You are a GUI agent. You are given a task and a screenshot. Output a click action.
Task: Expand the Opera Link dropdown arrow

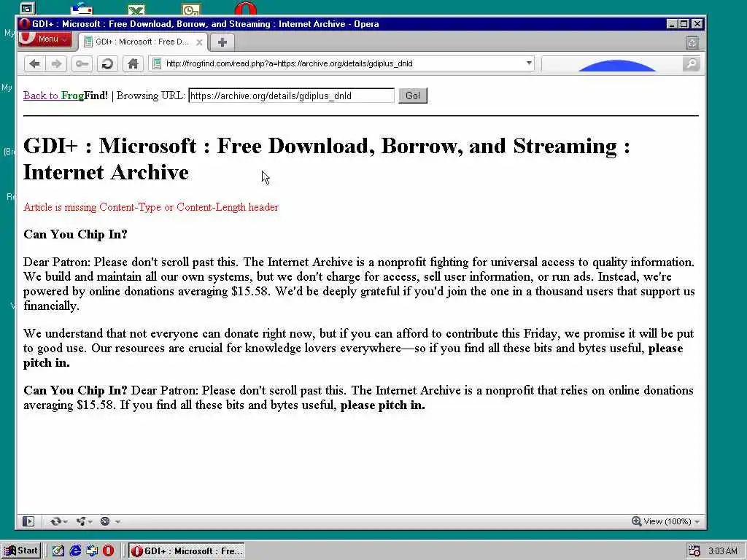(x=65, y=522)
